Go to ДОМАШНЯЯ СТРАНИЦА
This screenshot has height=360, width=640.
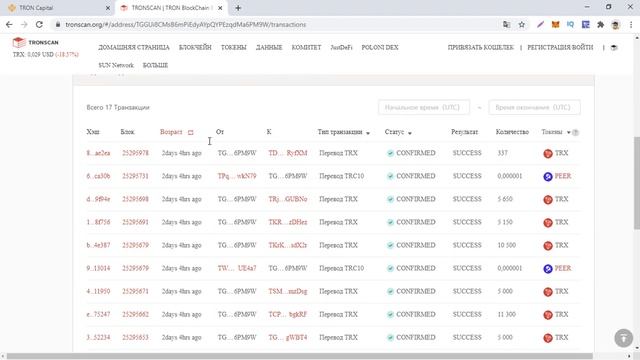134,47
